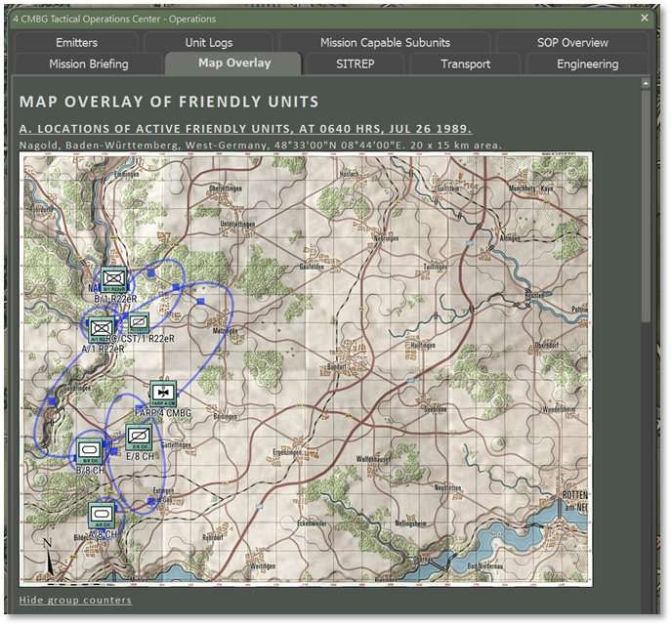The height and width of the screenshot is (626, 672).
Task: Open the Engineering tab
Action: pos(587,64)
